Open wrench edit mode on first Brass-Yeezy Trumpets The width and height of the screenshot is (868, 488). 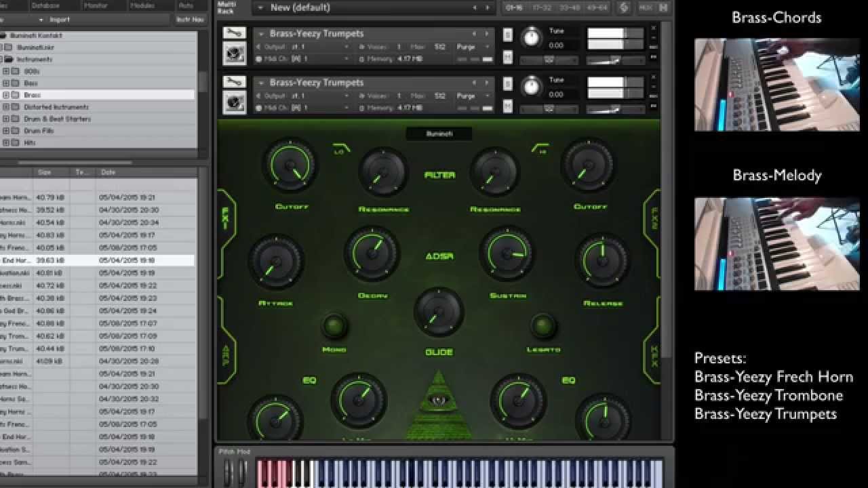(235, 33)
